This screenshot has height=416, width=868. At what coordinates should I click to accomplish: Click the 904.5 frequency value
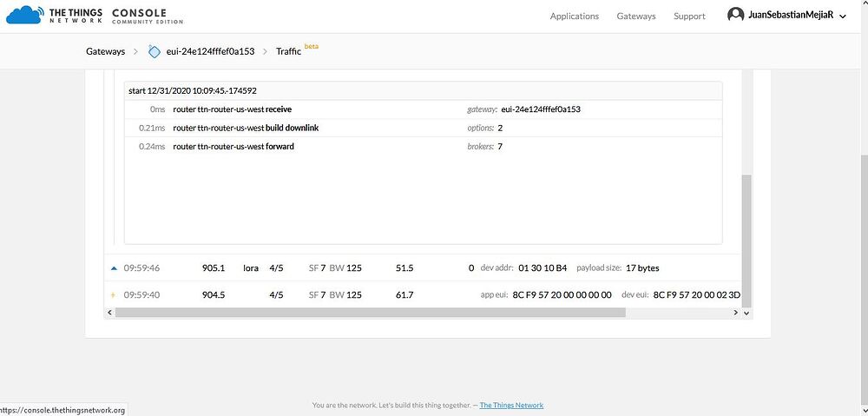[x=214, y=294]
